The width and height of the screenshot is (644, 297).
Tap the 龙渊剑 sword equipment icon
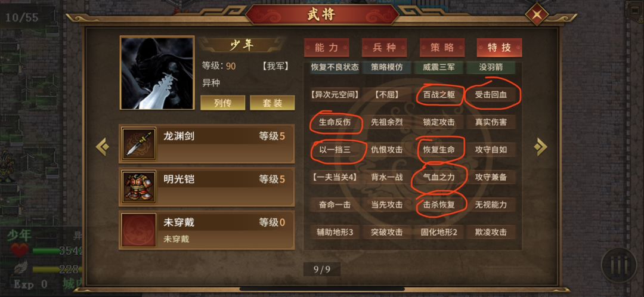click(x=139, y=143)
